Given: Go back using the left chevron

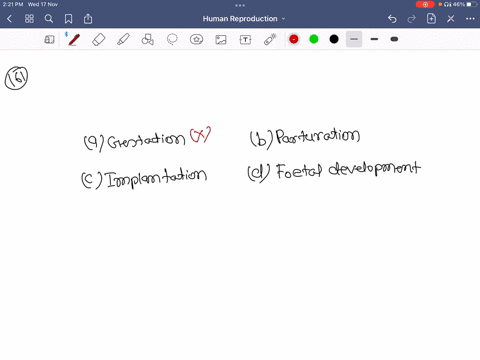Looking at the screenshot, I should point(9,19).
